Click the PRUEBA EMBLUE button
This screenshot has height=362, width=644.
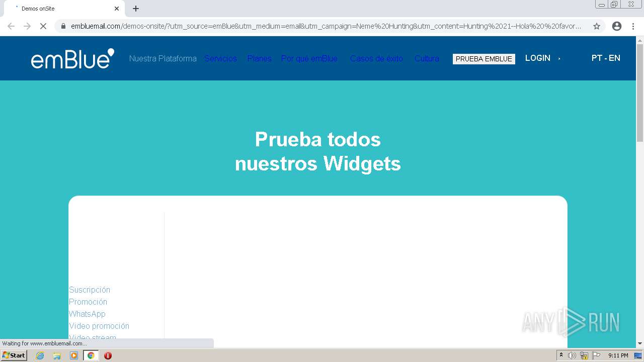tap(484, 59)
